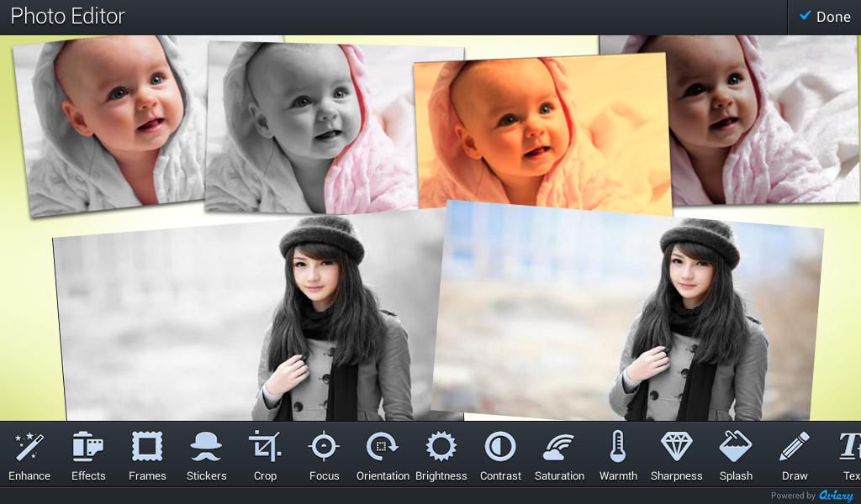
Task: Open the Contrast tool
Action: [500, 455]
